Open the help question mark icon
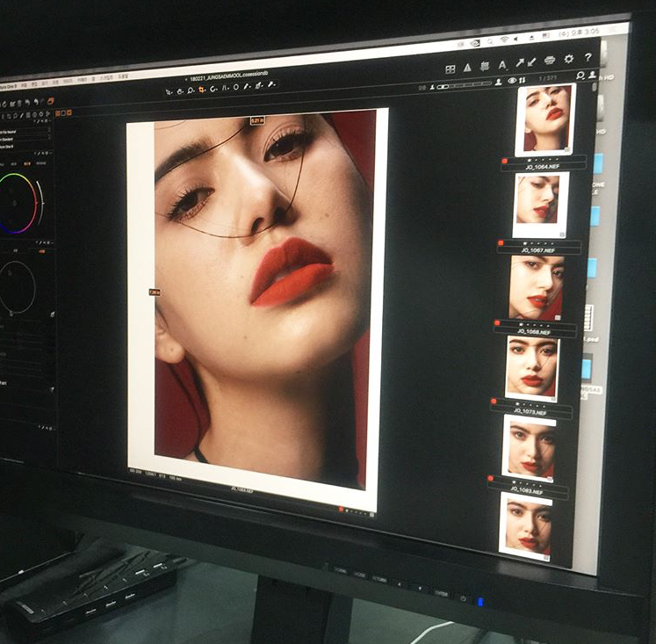 pos(588,57)
